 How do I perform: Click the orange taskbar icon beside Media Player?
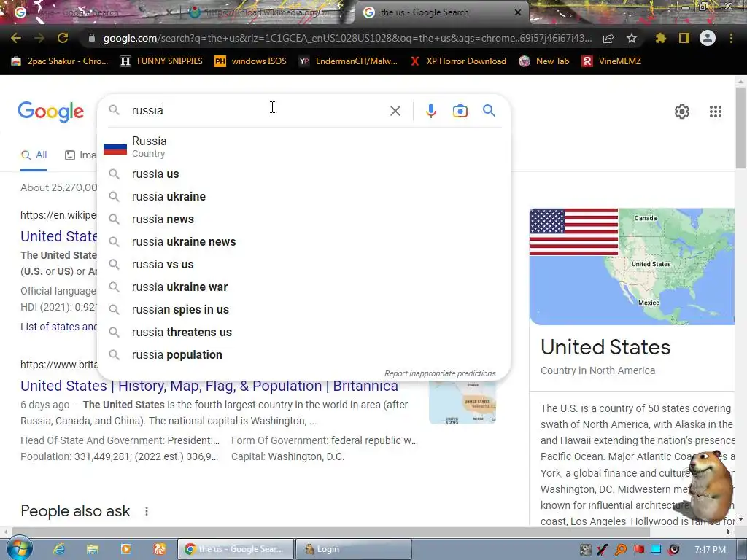click(160, 549)
